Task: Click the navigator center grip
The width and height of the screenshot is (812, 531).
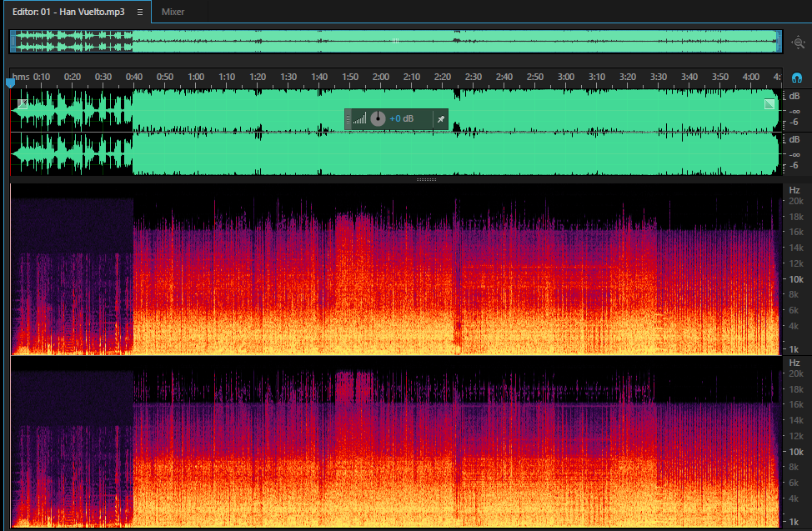Action: click(396, 41)
